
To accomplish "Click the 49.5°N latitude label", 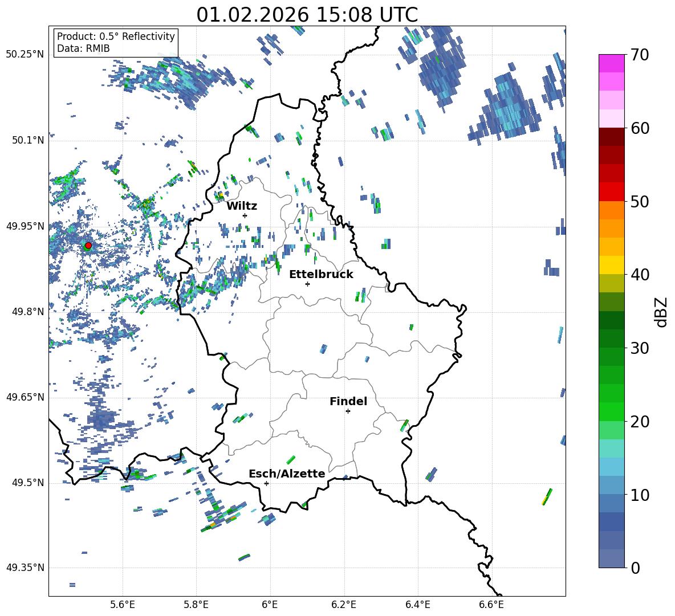I will pos(28,483).
